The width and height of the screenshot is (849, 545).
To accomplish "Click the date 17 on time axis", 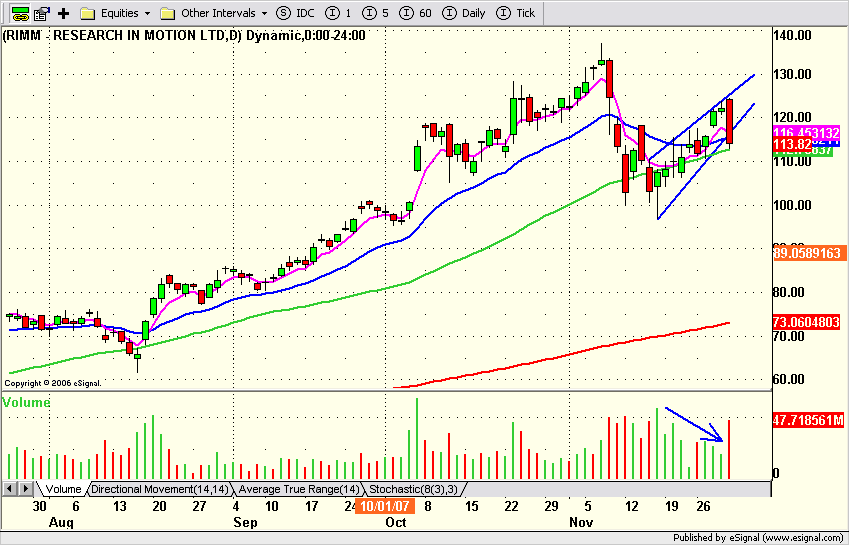I will point(311,507).
